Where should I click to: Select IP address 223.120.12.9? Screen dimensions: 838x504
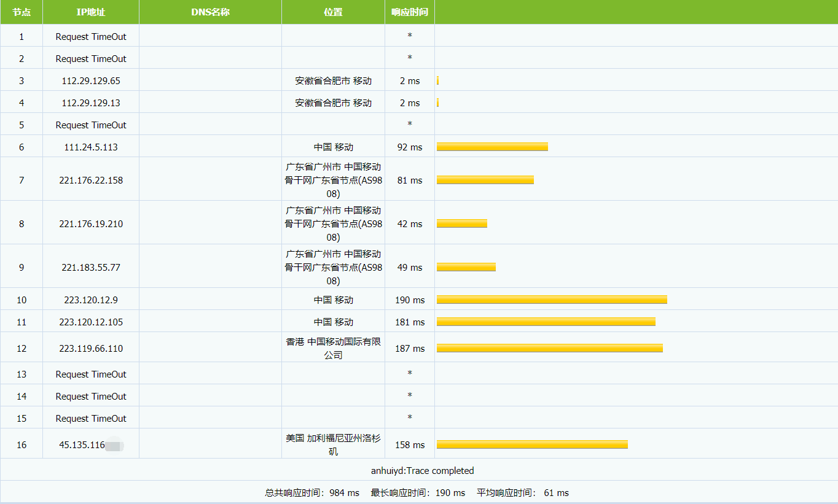click(91, 300)
